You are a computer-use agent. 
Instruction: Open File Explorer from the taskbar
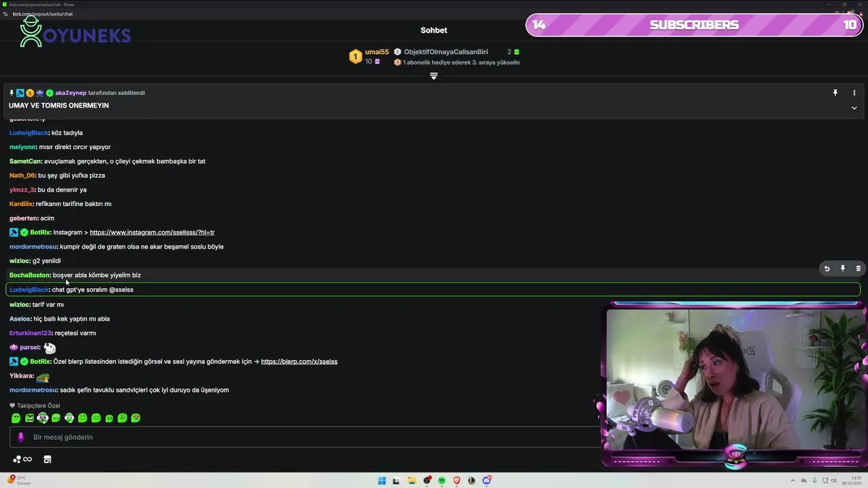(412, 481)
